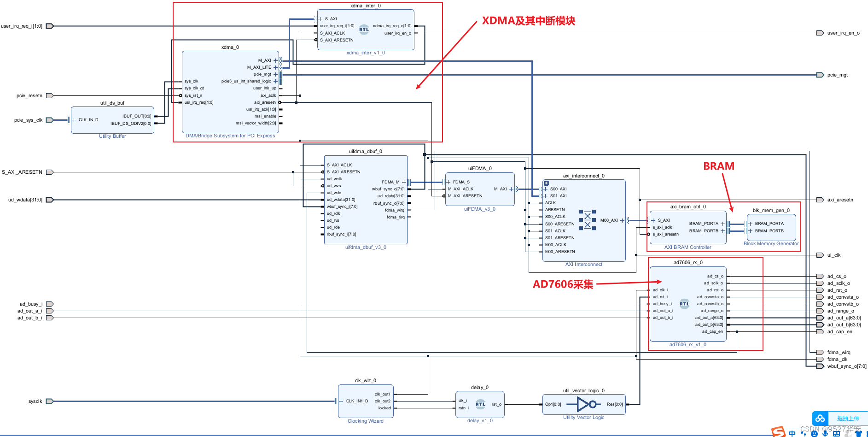Select the ui_clk output port symbol

tap(820, 255)
